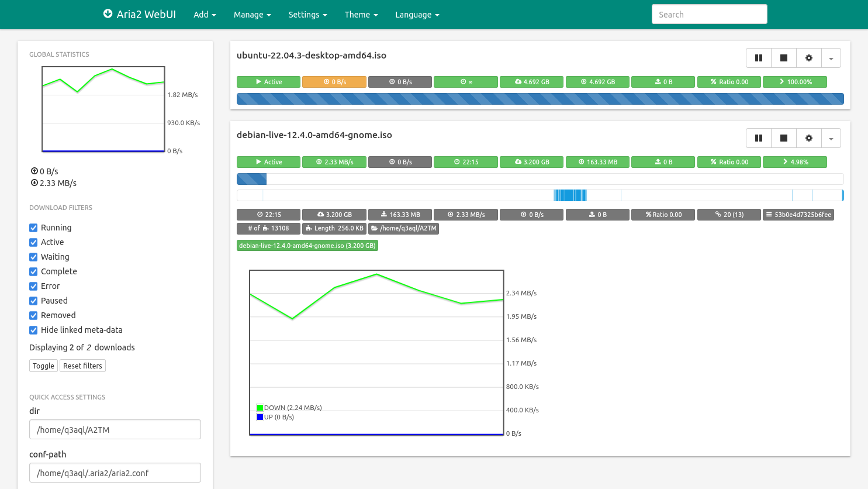Toggle the Paused filter checkbox
Image resolution: width=868 pixels, height=489 pixels.
33,301
